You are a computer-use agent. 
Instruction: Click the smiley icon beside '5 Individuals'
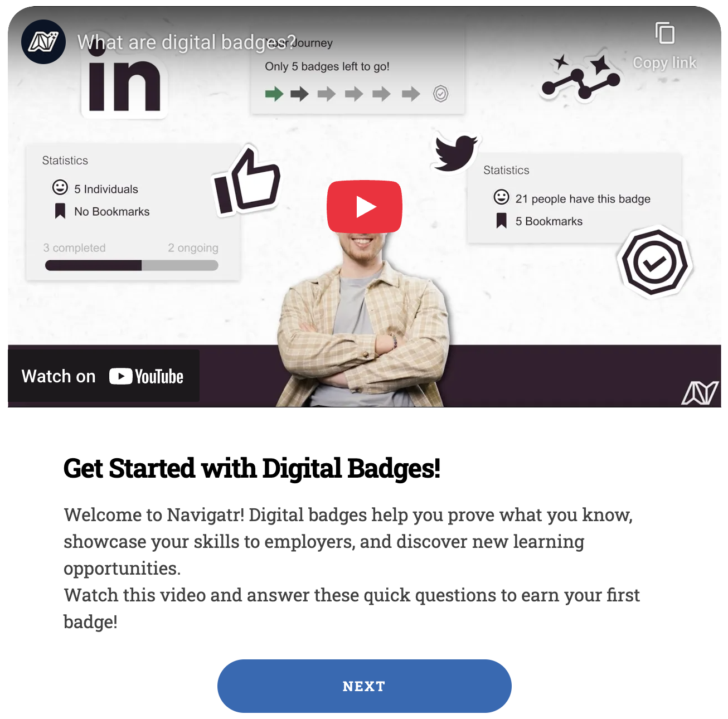click(60, 187)
